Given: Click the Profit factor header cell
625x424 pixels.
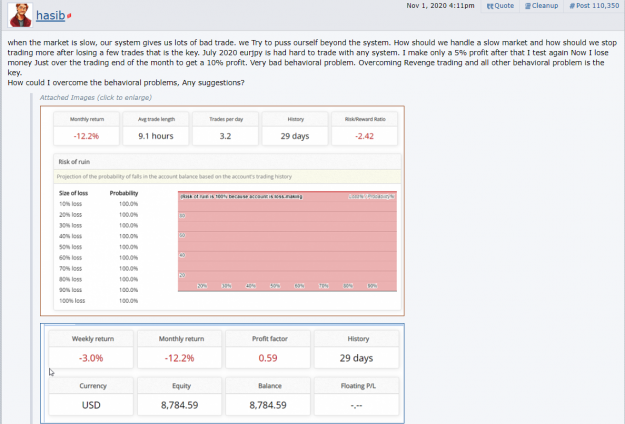Looking at the screenshot, I should pyautogui.click(x=269, y=339).
